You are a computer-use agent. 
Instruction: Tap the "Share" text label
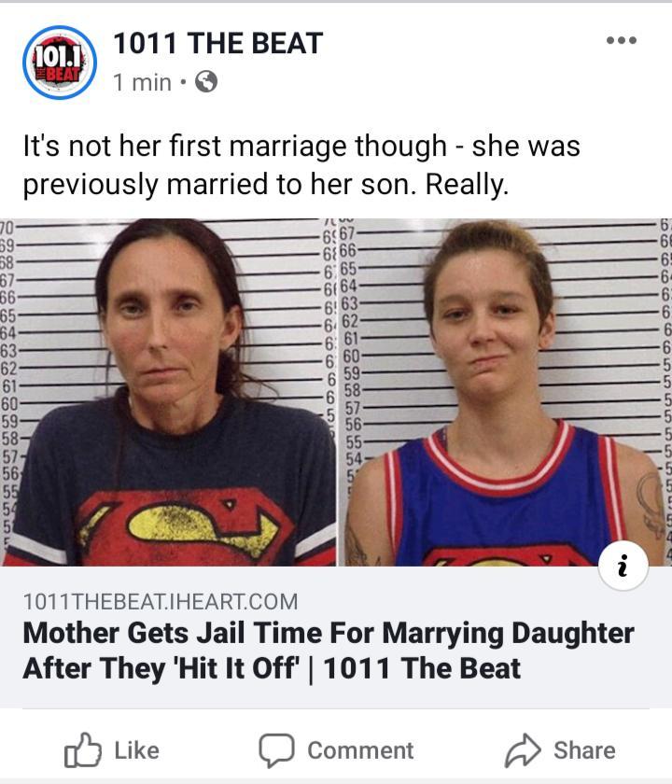click(x=584, y=750)
